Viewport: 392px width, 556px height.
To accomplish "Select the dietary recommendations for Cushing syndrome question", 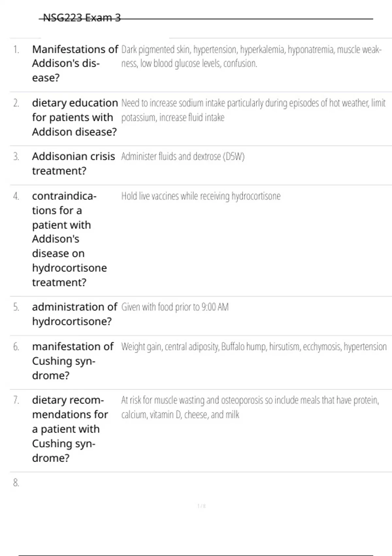I will (x=70, y=429).
